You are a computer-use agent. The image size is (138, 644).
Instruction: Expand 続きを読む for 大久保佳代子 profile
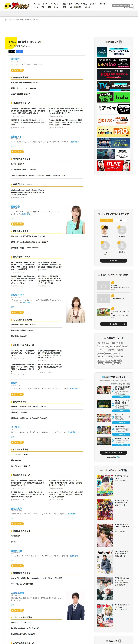tap(27, 302)
